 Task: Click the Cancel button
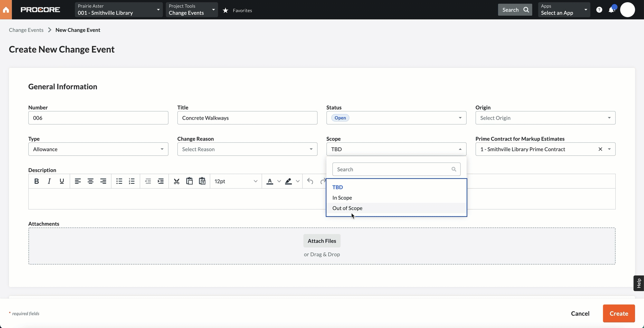click(x=580, y=313)
